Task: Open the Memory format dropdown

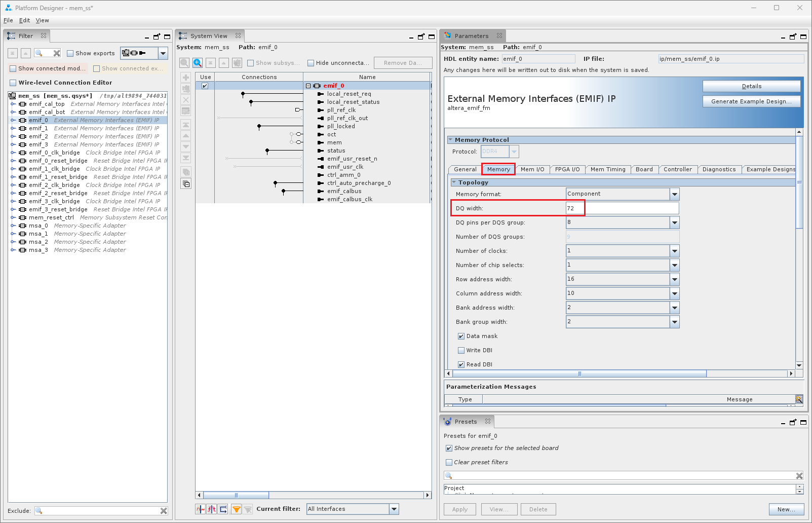Action: coord(674,194)
